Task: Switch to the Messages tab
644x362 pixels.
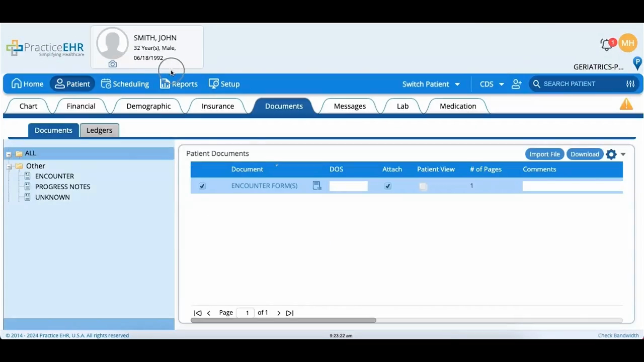Action: pos(350,106)
